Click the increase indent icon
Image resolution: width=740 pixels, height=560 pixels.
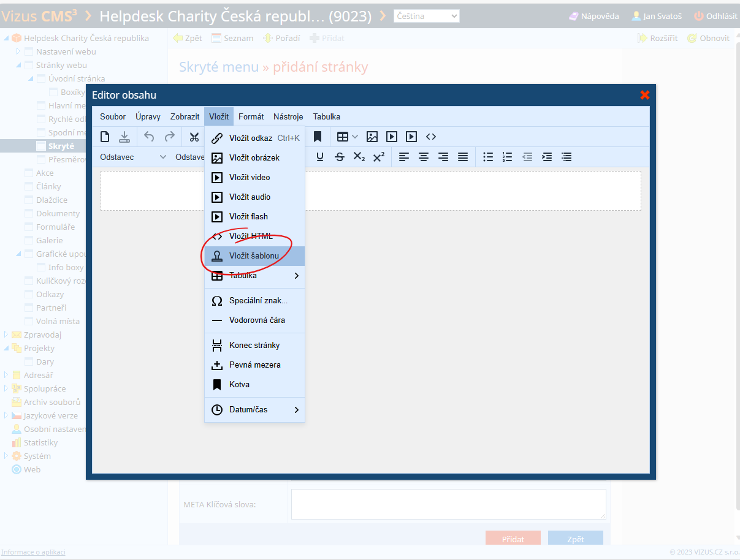[x=547, y=157]
